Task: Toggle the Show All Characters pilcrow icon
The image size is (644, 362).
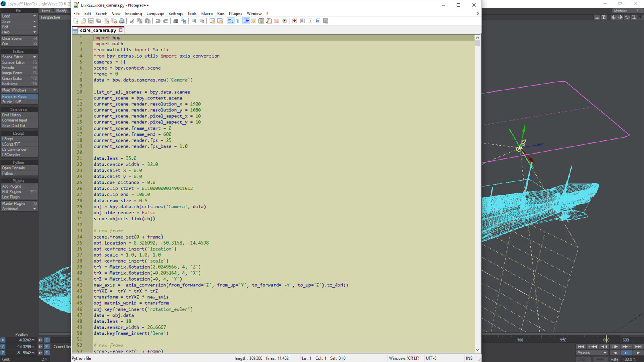Action: coord(238,21)
